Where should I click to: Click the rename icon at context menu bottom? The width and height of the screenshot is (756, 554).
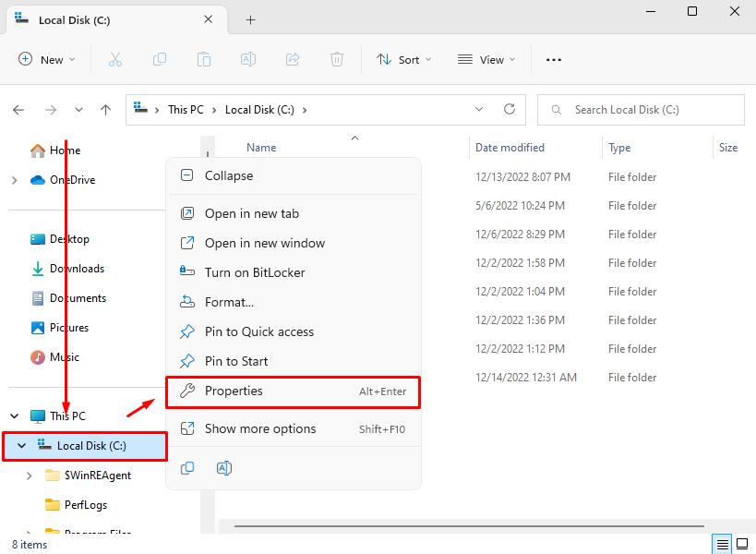(x=224, y=468)
